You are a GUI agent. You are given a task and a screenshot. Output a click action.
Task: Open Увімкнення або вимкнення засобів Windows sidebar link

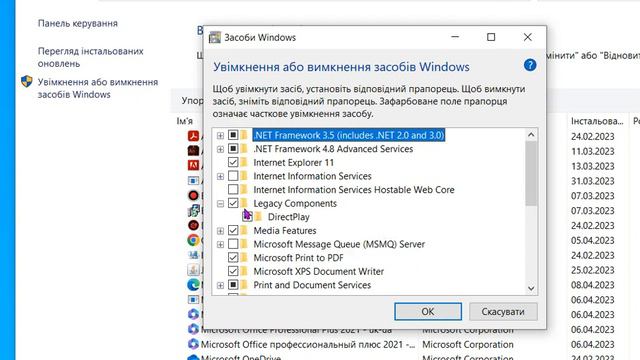coord(98,88)
